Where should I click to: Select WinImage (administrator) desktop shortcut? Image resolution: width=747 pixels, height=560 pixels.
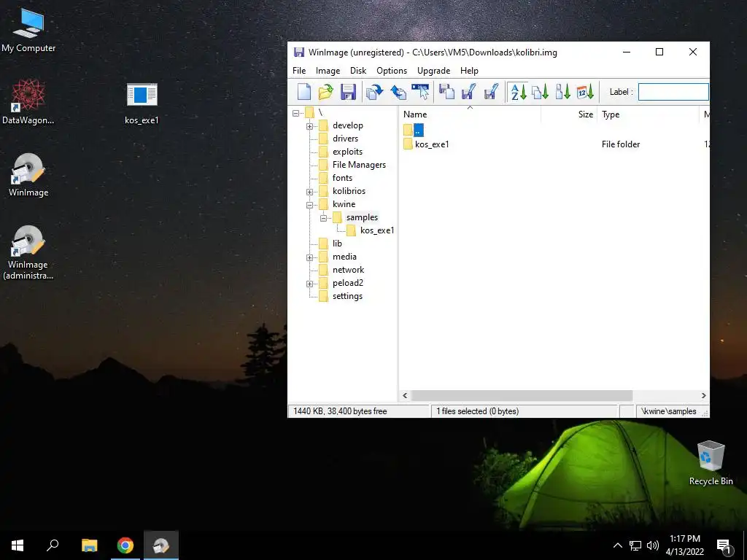point(28,252)
